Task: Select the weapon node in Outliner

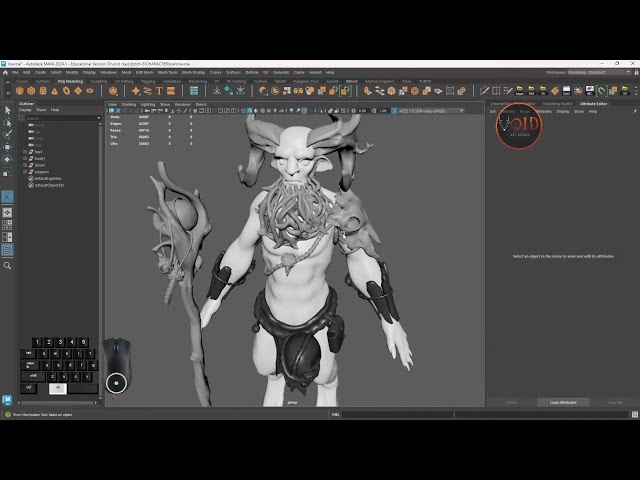Action: pyautogui.click(x=42, y=172)
